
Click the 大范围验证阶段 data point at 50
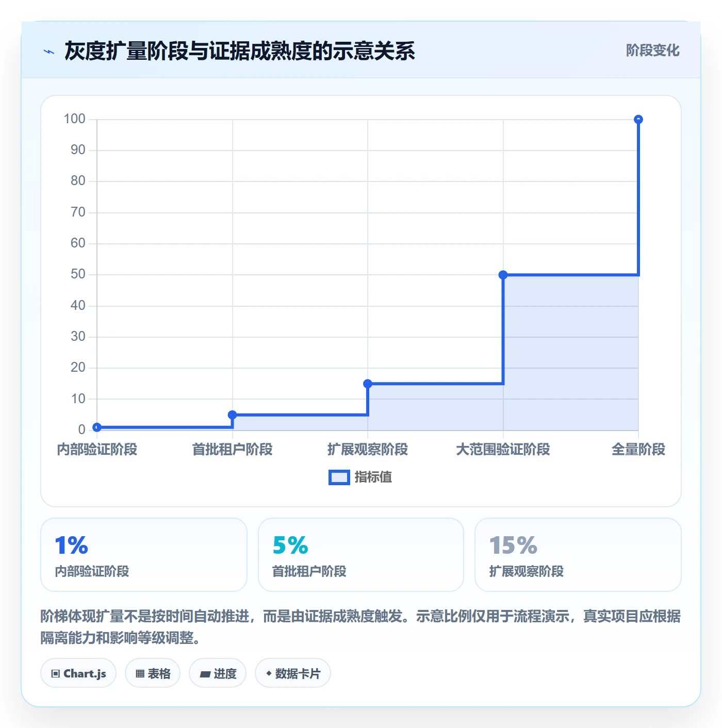coord(503,275)
